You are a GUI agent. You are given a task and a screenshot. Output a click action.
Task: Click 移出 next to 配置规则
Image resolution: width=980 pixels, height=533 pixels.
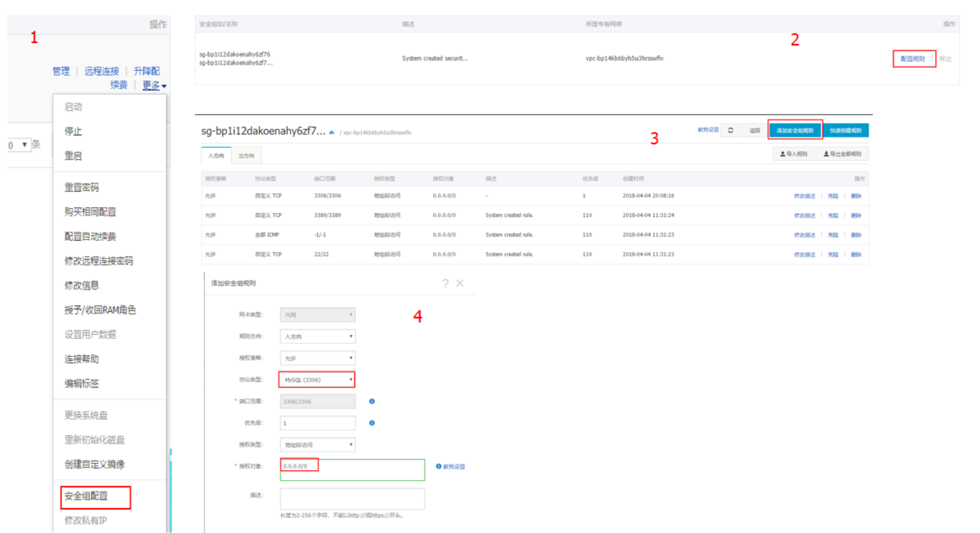point(945,59)
